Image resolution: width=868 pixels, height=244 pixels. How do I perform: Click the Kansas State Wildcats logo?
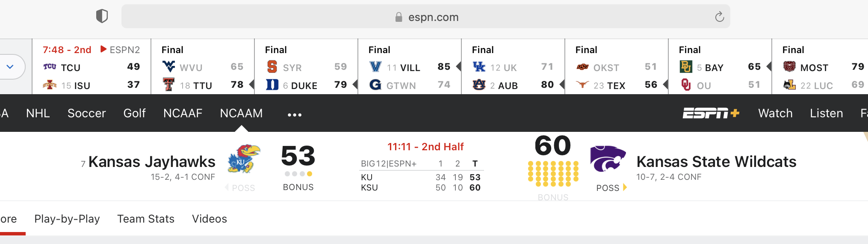tap(608, 159)
